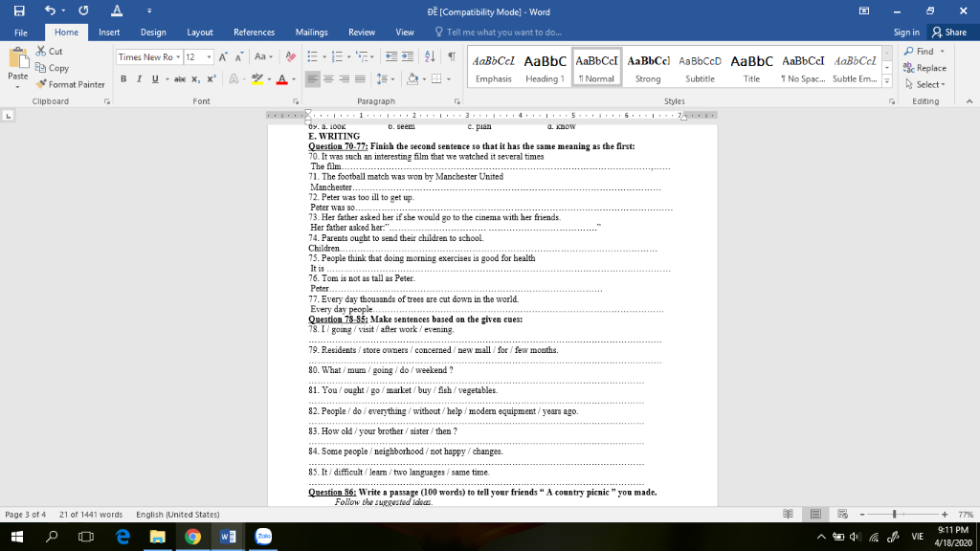The height and width of the screenshot is (551, 980).
Task: Open the Select dropdown in Editing
Action: point(925,84)
